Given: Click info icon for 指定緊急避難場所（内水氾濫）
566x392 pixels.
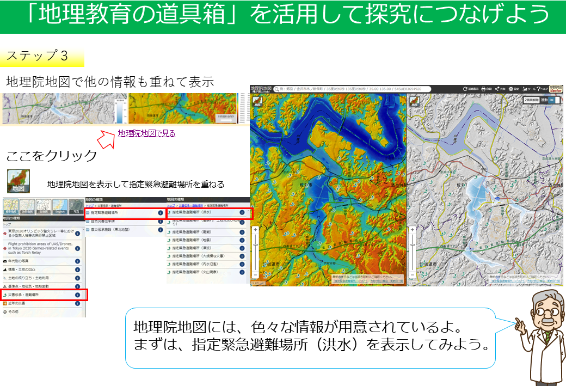Looking at the screenshot, I should [x=242, y=264].
